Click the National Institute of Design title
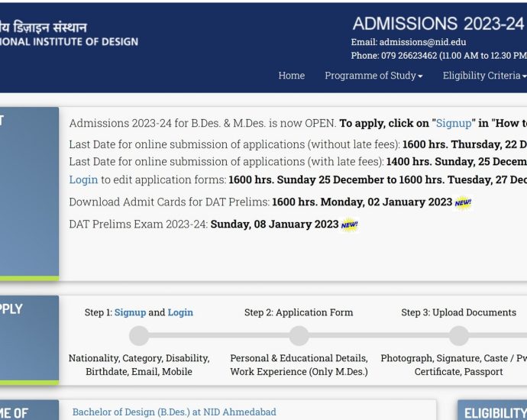Screen dimensions: 527x420 (x=69, y=41)
